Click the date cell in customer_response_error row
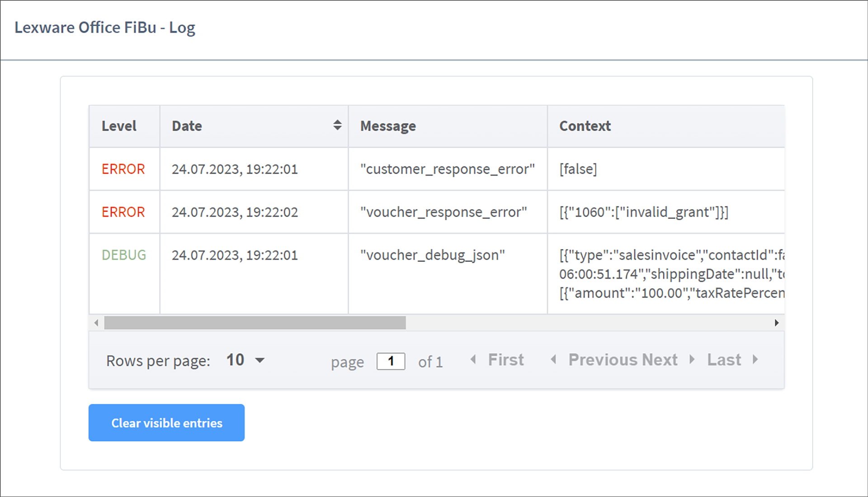 click(x=254, y=169)
